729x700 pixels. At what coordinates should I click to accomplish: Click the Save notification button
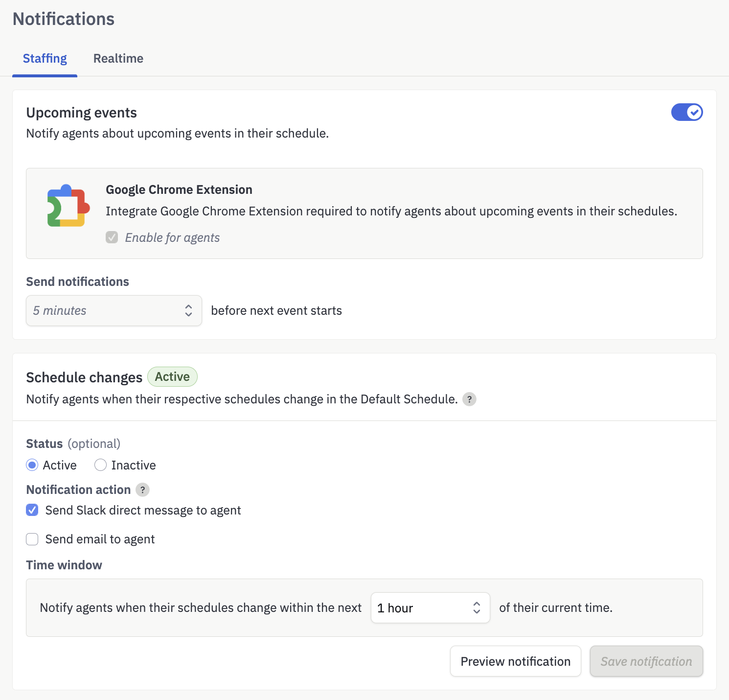pos(646,661)
